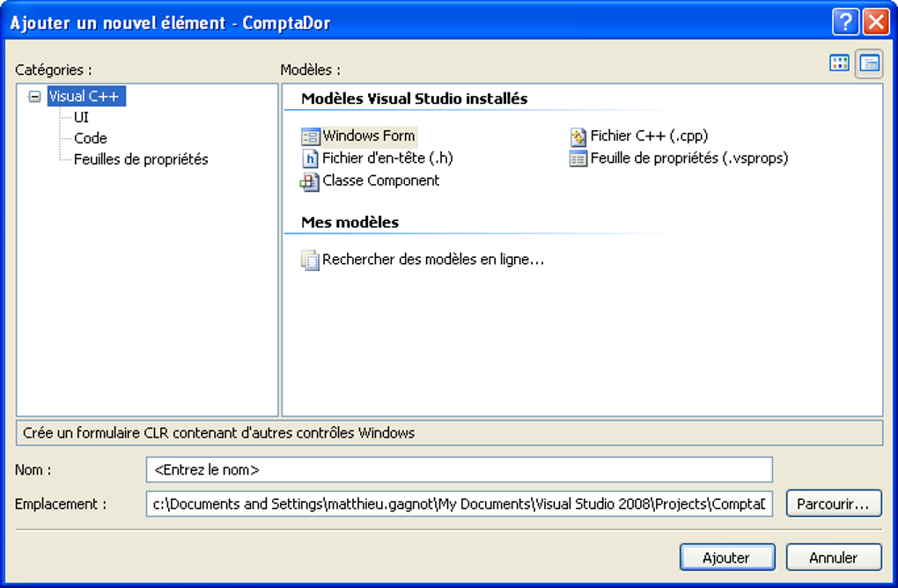This screenshot has width=898, height=588.
Task: Click the Parcourir... browse button
Action: coord(833,504)
